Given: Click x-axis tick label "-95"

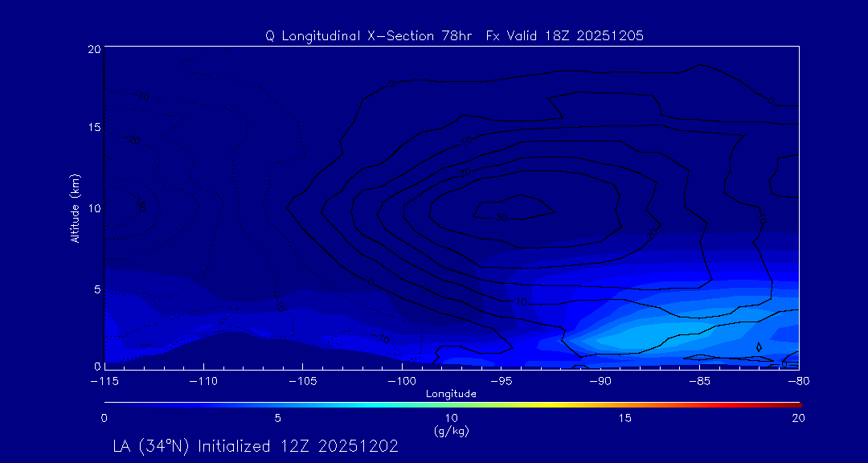Looking at the screenshot, I should [501, 382].
